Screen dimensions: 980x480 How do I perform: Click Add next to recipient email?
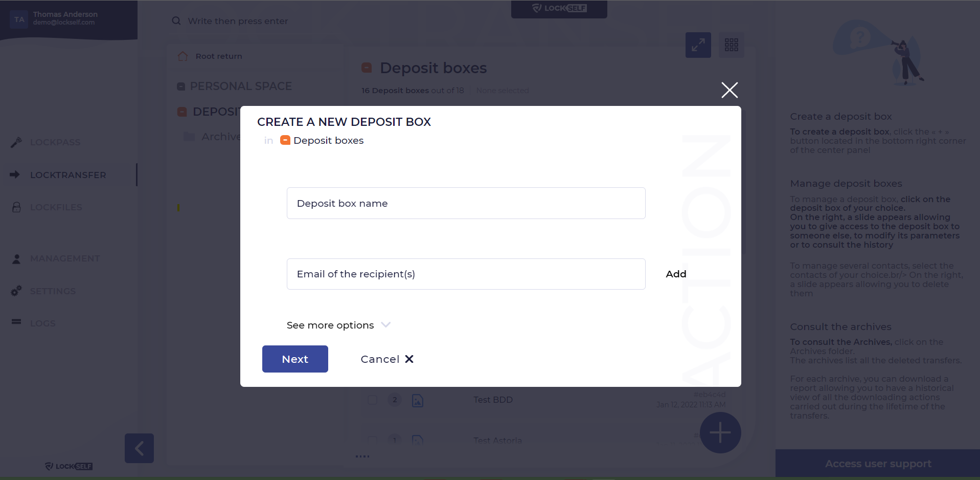pos(676,274)
